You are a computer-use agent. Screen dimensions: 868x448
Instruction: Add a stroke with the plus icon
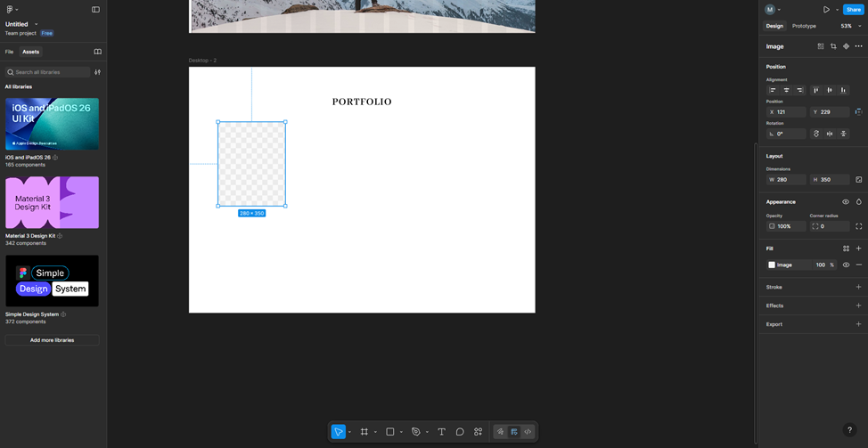[x=858, y=287]
